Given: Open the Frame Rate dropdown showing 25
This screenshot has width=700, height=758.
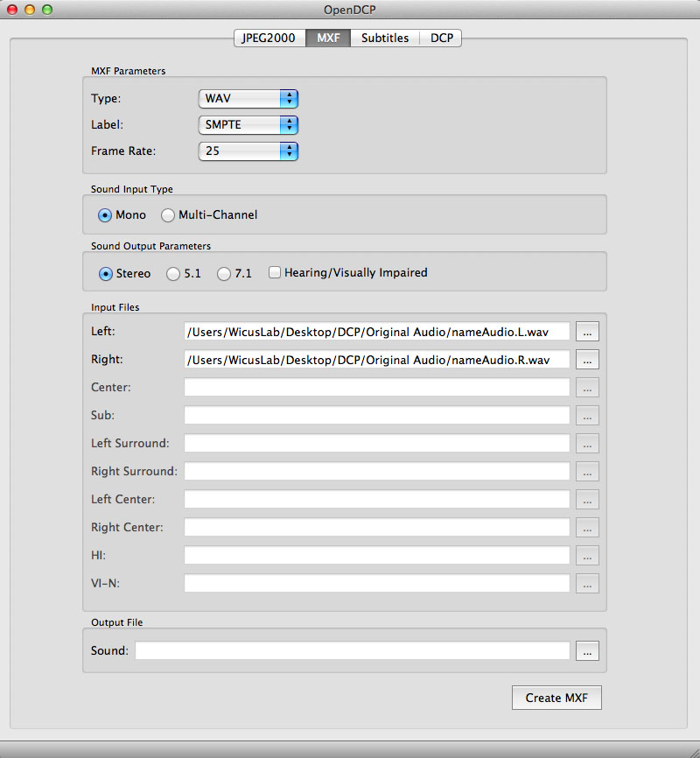Looking at the screenshot, I should pos(248,151).
